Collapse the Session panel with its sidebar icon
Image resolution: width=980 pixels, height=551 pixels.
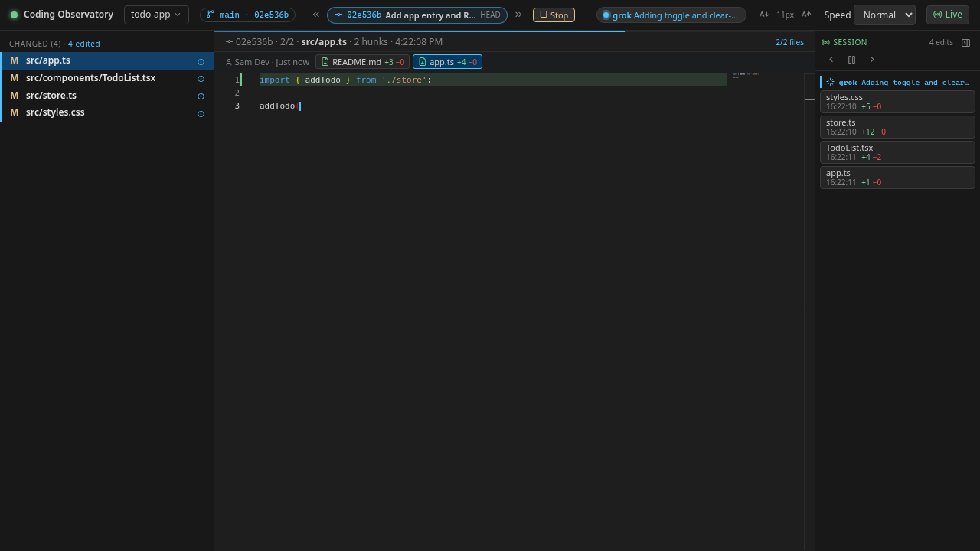[965, 43]
